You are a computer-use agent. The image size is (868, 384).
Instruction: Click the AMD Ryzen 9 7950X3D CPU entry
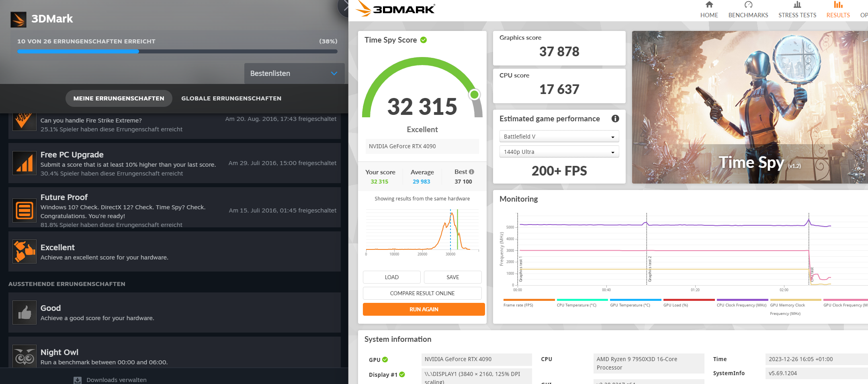649,364
